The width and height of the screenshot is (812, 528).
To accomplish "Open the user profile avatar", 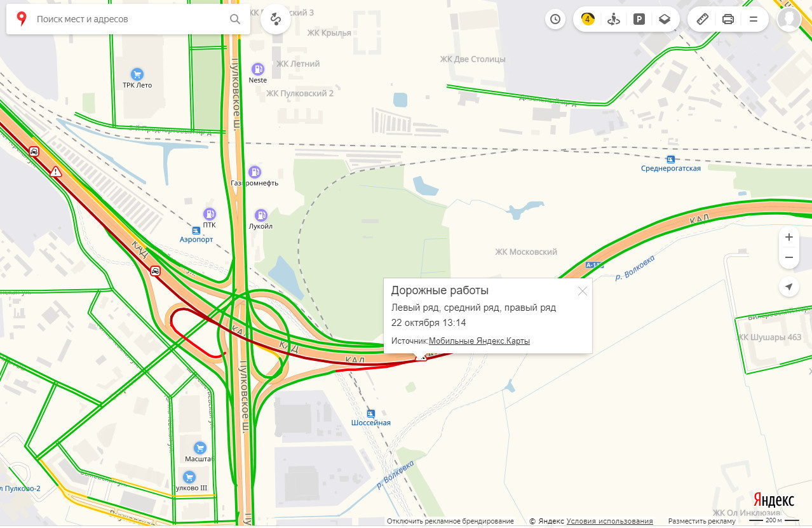I will click(789, 19).
